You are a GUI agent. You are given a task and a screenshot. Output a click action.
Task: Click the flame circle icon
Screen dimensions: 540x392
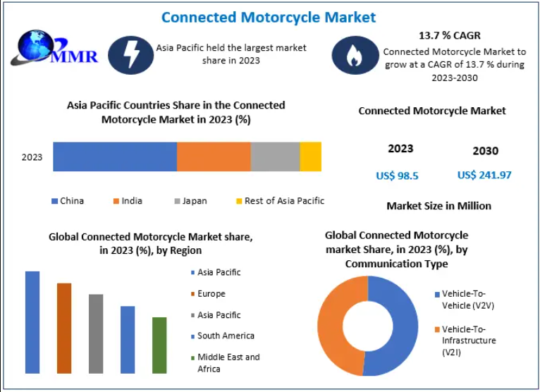353,56
